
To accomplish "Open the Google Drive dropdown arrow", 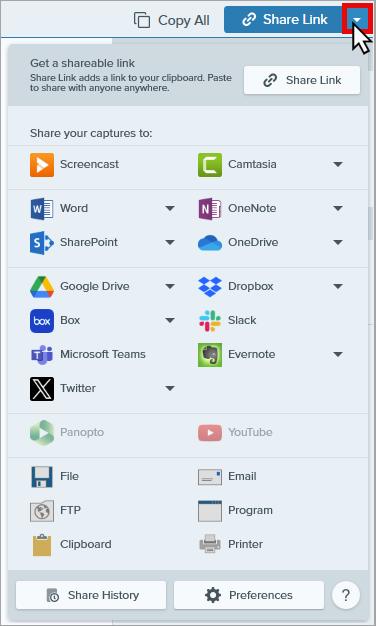I will click(170, 286).
